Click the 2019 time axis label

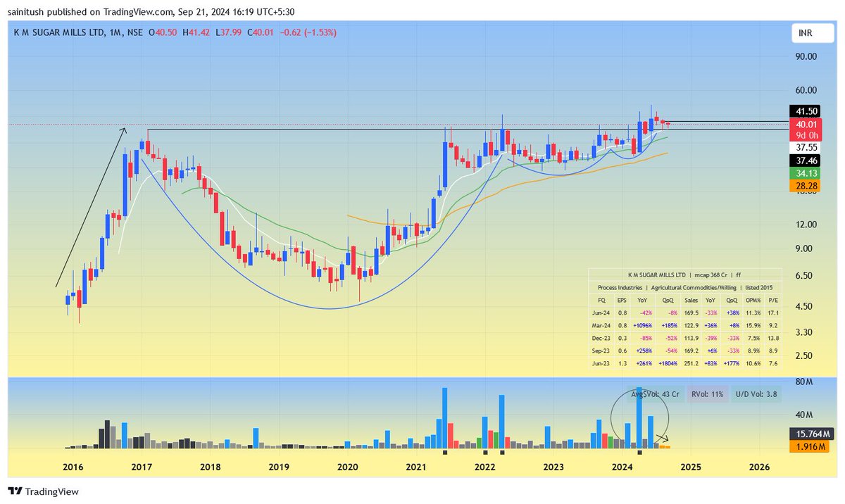pyautogui.click(x=279, y=467)
